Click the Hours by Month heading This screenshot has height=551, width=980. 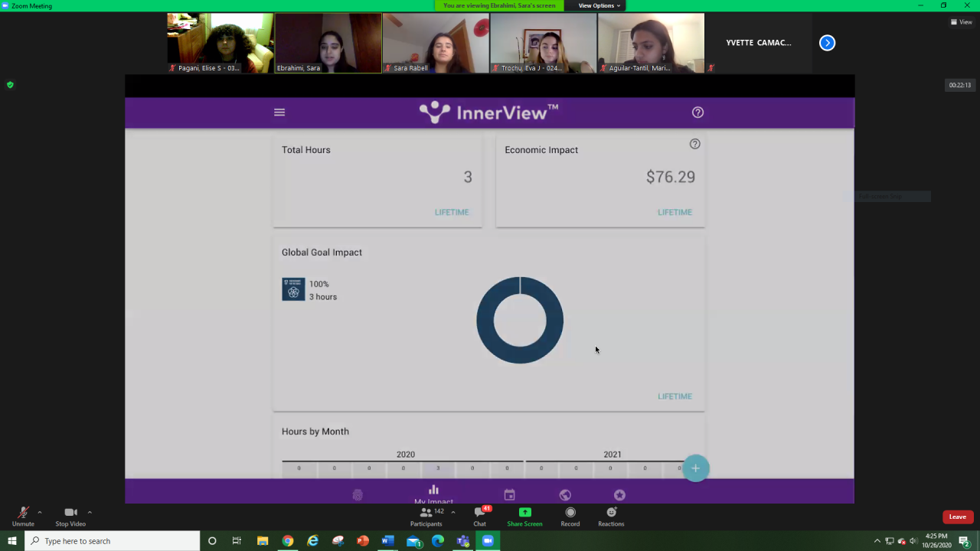point(315,432)
